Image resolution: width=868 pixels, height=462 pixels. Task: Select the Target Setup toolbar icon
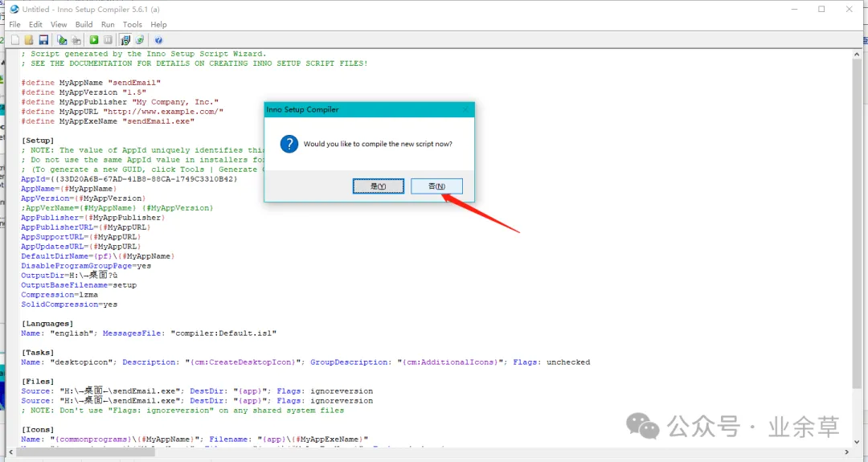pos(125,40)
